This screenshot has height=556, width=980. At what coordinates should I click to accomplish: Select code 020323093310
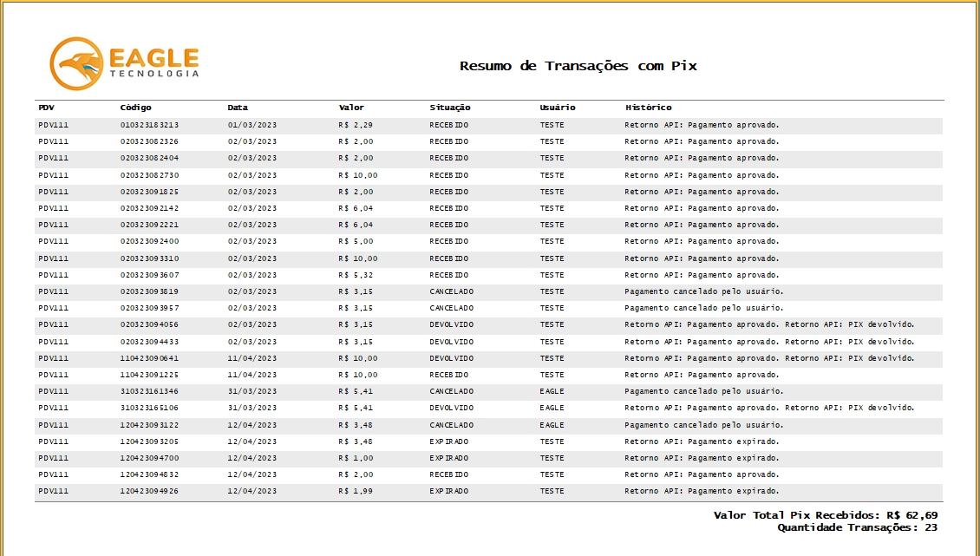pos(149,258)
